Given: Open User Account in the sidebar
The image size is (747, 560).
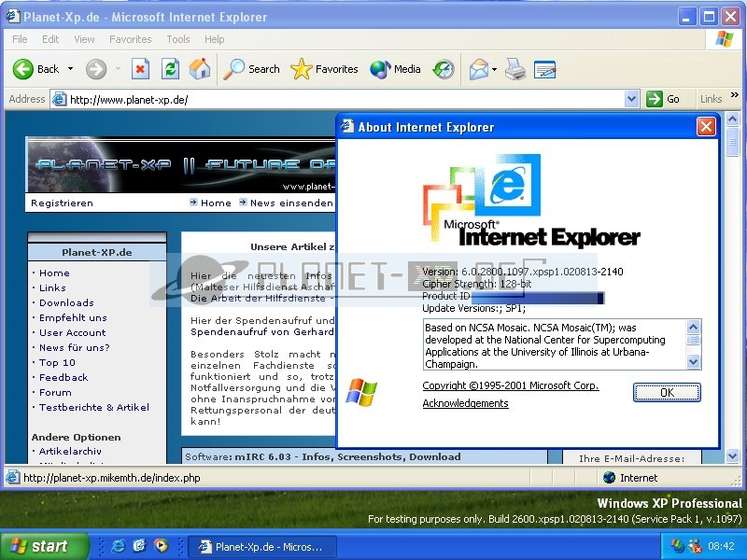Looking at the screenshot, I should pos(73,332).
